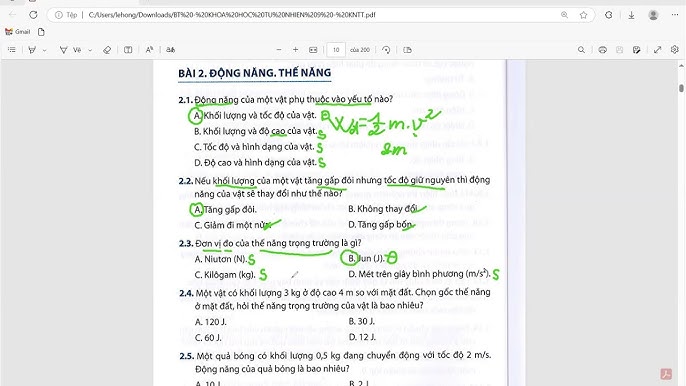Image resolution: width=686 pixels, height=386 pixels.
Task: Click question number "2.5."
Action: click(x=186, y=356)
